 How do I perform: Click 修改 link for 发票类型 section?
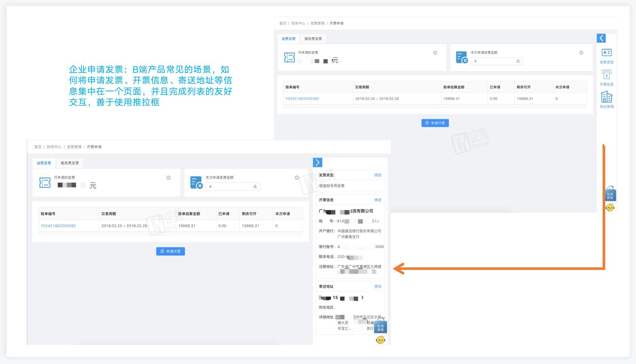[x=377, y=175]
